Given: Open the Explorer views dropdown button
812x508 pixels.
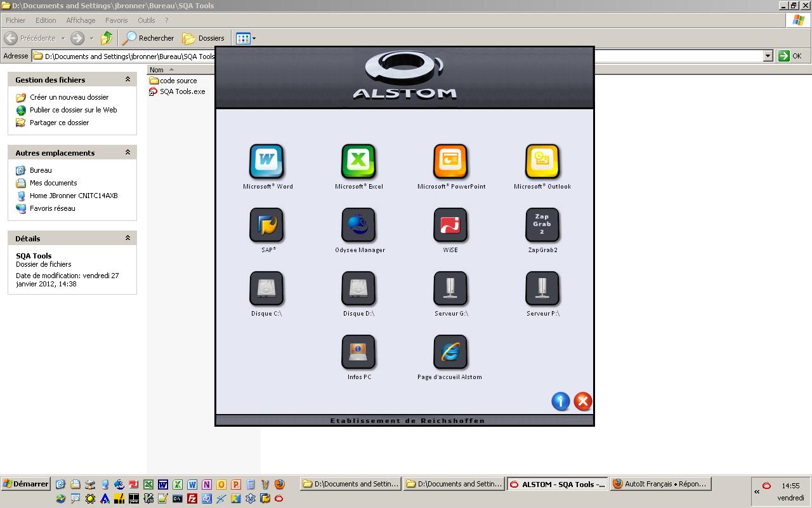Looking at the screenshot, I should coord(246,38).
